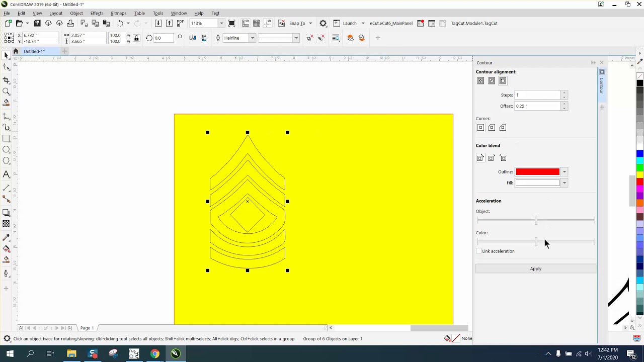Select the Interactive Fill tool

click(x=6, y=248)
